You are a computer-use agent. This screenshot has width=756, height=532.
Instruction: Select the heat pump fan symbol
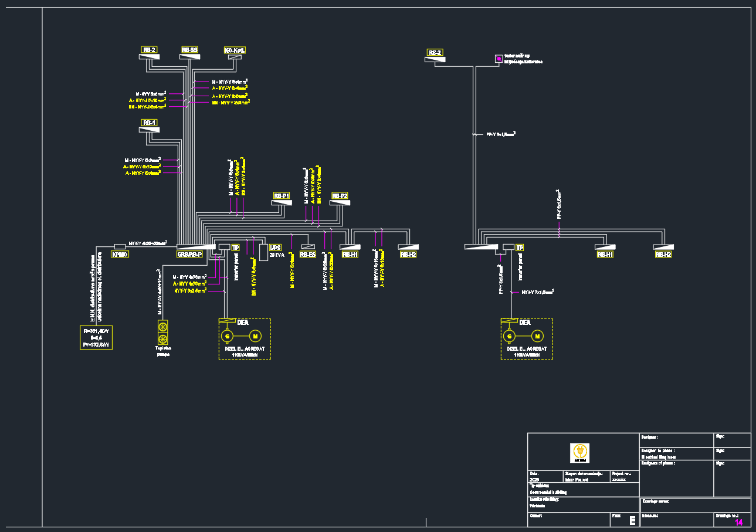point(162,333)
